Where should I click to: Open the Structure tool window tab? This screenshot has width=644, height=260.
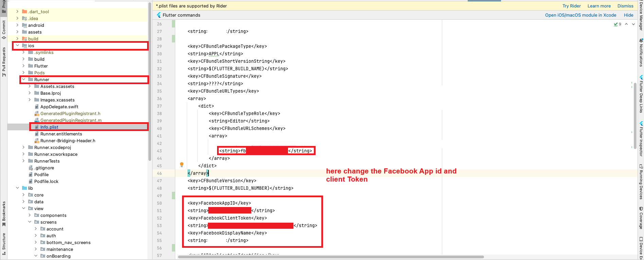(x=4, y=243)
